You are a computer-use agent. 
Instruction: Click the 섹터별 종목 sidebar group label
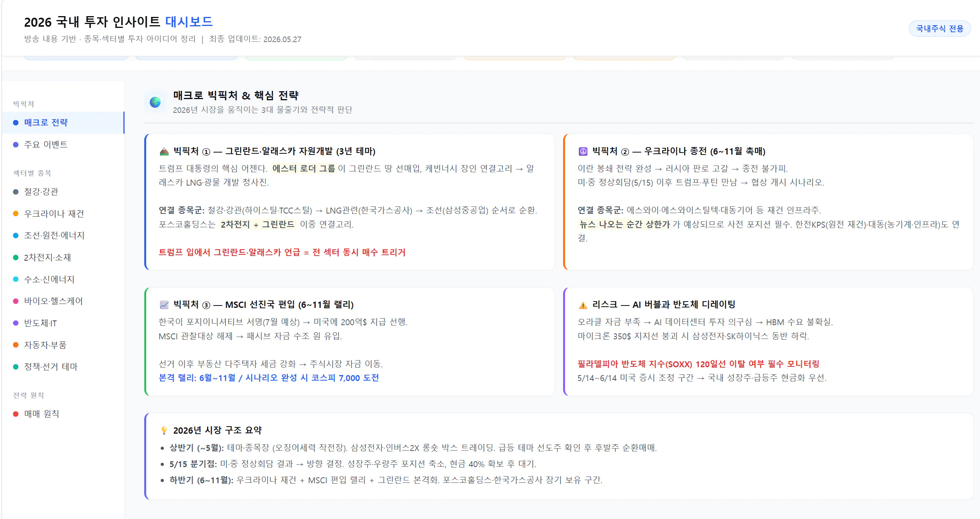coord(32,173)
